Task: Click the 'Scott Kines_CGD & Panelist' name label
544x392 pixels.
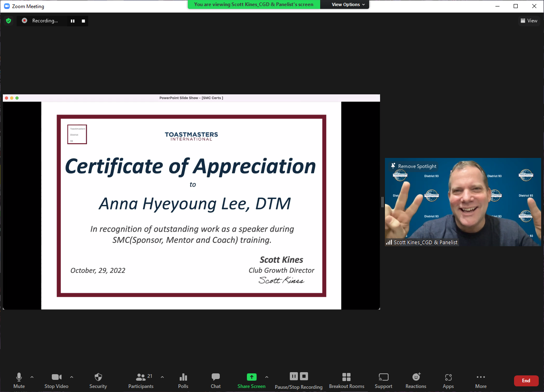Action: coord(425,242)
